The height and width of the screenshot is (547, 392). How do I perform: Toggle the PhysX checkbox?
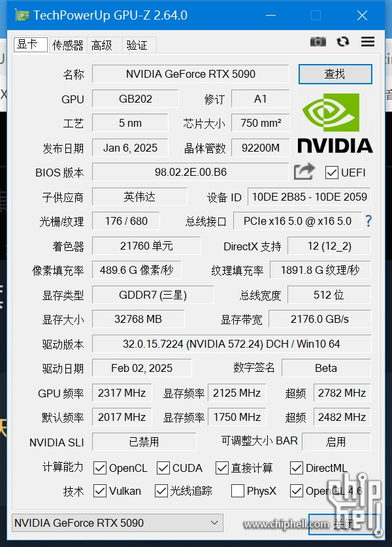point(238,491)
